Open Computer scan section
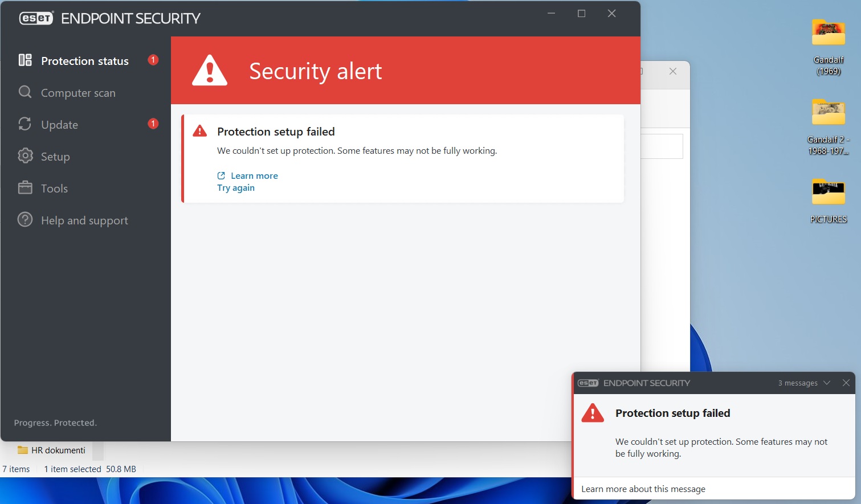861x504 pixels. (x=78, y=93)
